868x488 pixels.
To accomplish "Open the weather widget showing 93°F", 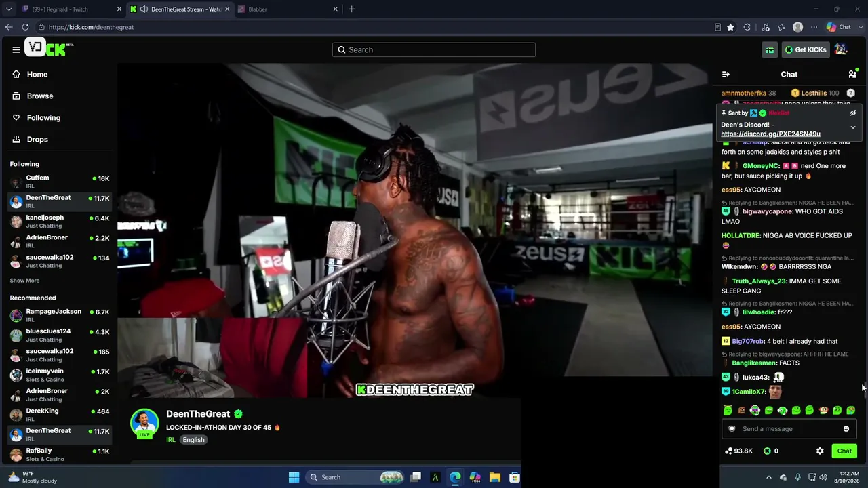I will click(x=33, y=477).
